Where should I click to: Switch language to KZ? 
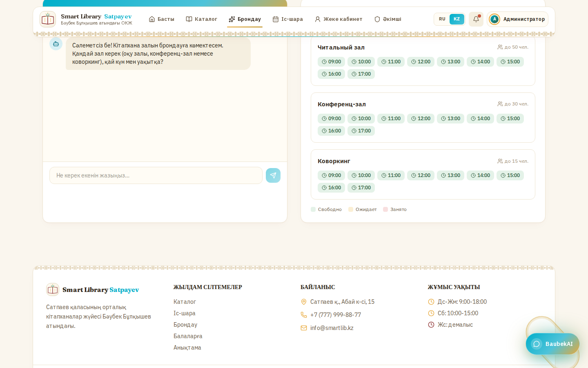click(457, 19)
